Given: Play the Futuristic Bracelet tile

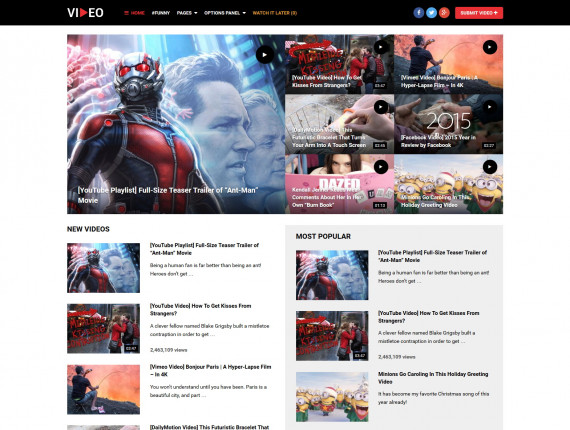Looking at the screenshot, I should [x=381, y=107].
